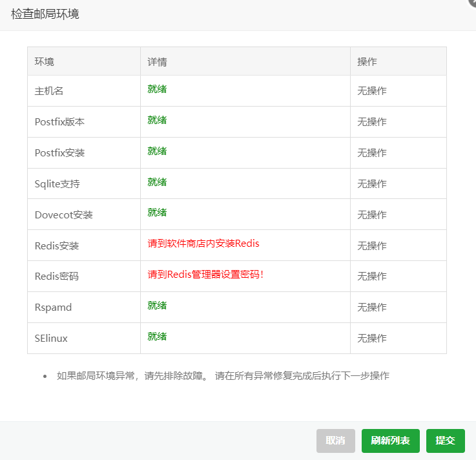This screenshot has width=476, height=460.
Task: Select the Redis密码 row label
Action: click(x=57, y=276)
